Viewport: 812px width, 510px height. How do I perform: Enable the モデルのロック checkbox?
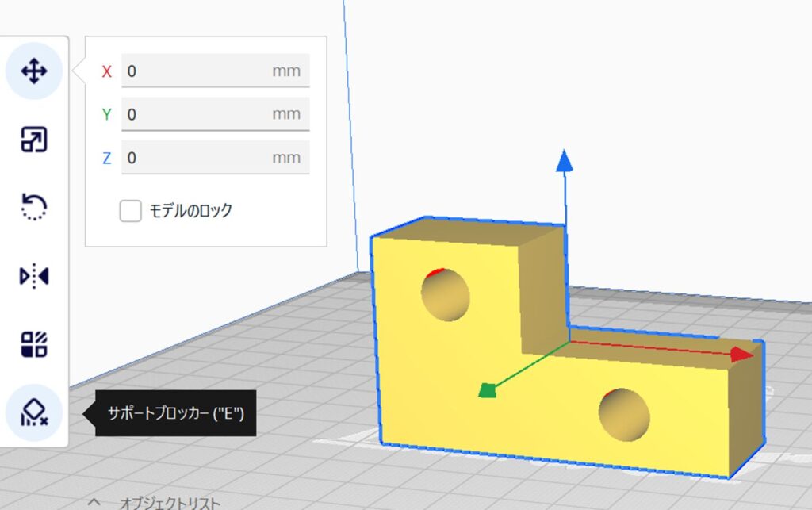(x=131, y=211)
